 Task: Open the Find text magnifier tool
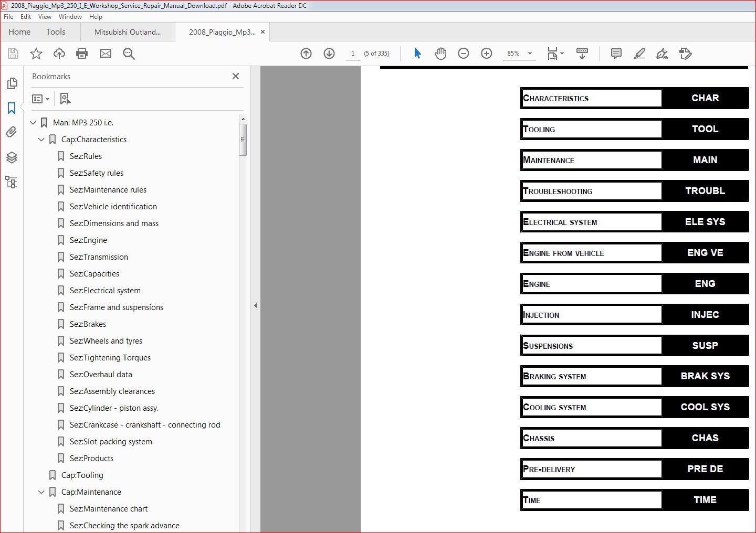(x=129, y=54)
